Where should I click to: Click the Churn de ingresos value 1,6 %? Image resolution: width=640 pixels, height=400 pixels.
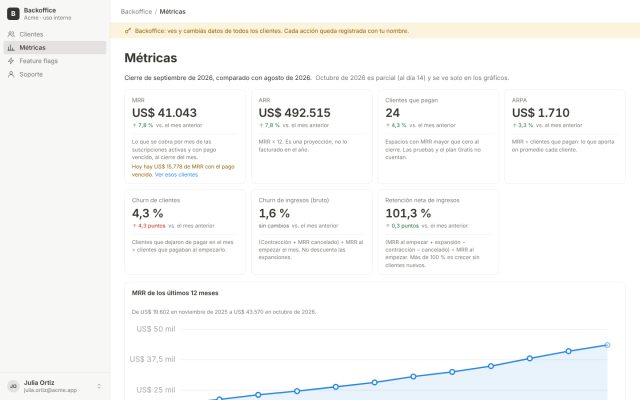(274, 213)
